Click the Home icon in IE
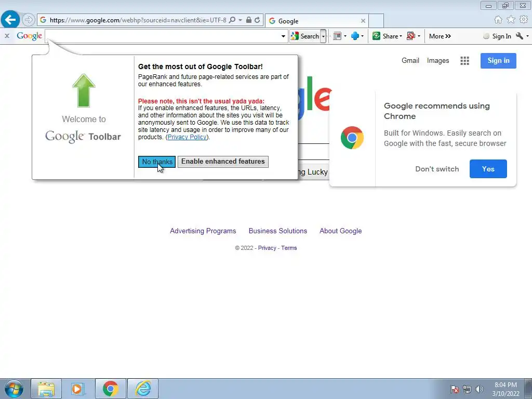Viewport: 532px width, 399px height. [498, 20]
